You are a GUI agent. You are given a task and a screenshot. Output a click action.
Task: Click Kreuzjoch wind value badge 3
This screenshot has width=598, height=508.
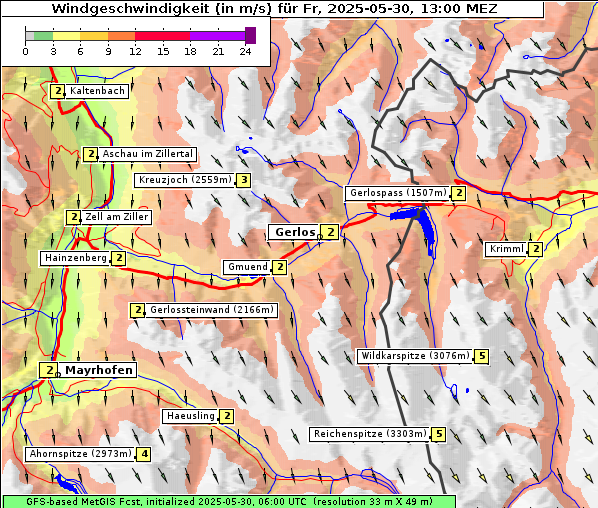pos(244,180)
